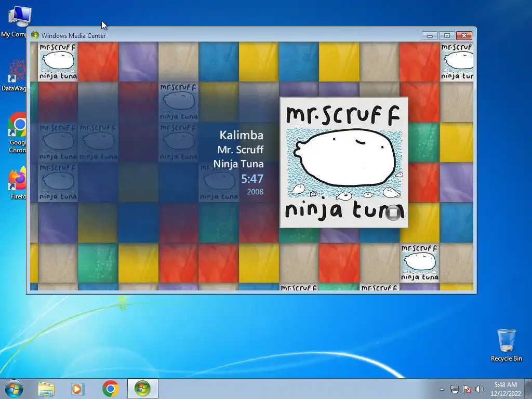Maximize the Windows Media Center window
This screenshot has height=399, width=532.
click(447, 36)
